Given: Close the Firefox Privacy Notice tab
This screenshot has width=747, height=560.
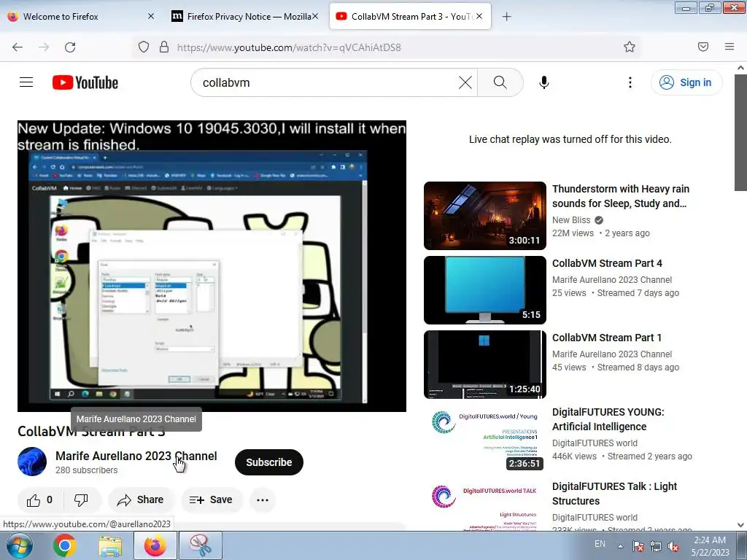Looking at the screenshot, I should coord(315,16).
